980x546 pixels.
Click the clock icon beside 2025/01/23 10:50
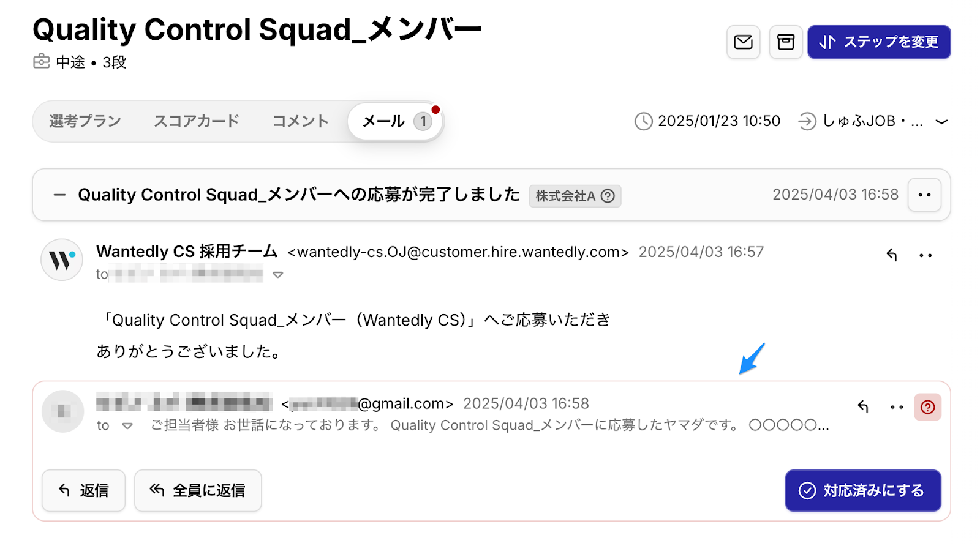point(643,121)
